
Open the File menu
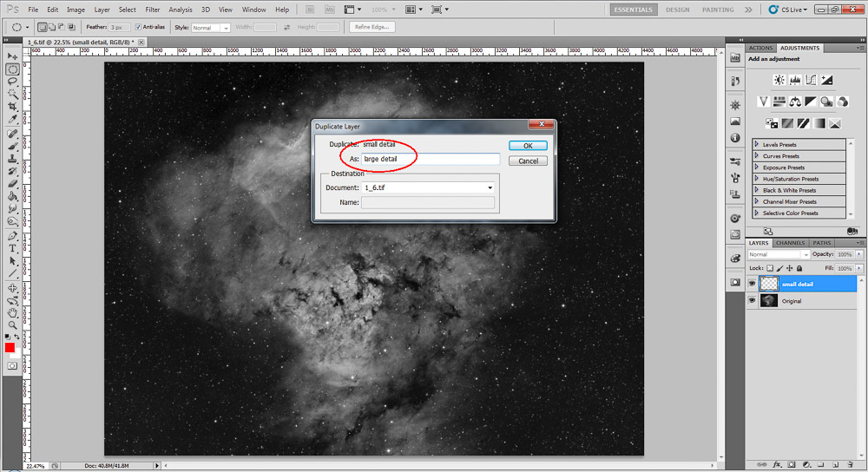(x=33, y=10)
